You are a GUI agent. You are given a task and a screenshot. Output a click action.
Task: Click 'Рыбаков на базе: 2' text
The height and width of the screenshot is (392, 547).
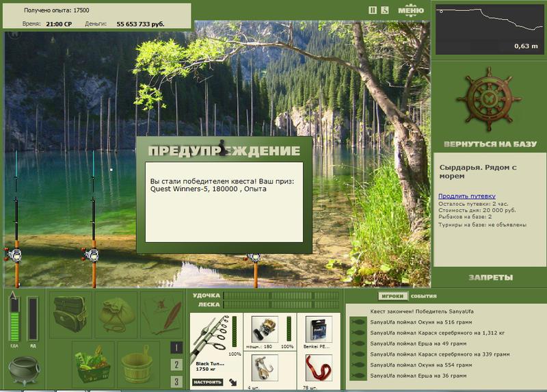click(x=465, y=217)
